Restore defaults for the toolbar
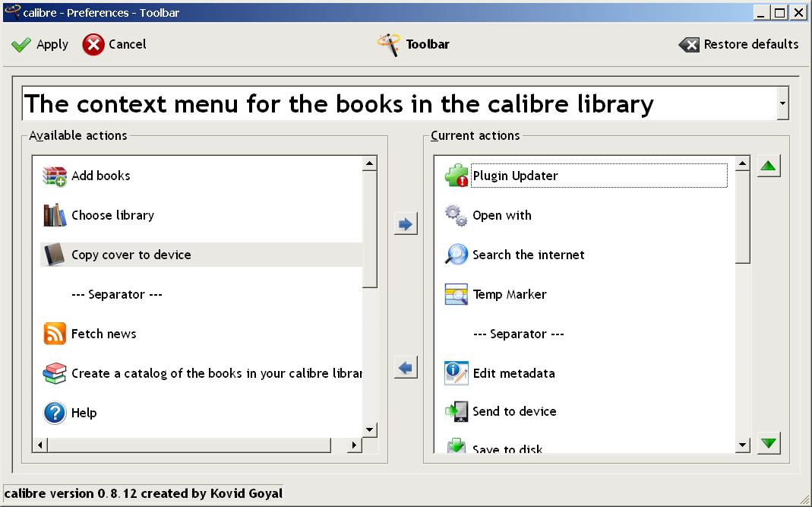The width and height of the screenshot is (812, 507). click(738, 45)
